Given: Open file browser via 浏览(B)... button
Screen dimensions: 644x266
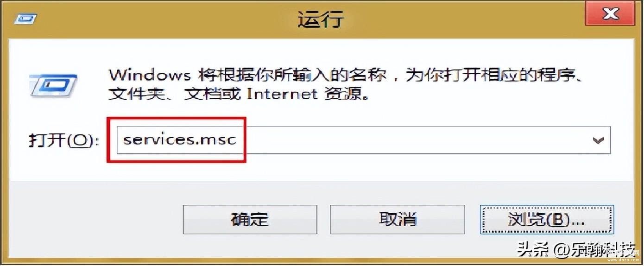Looking at the screenshot, I should pyautogui.click(x=547, y=220).
